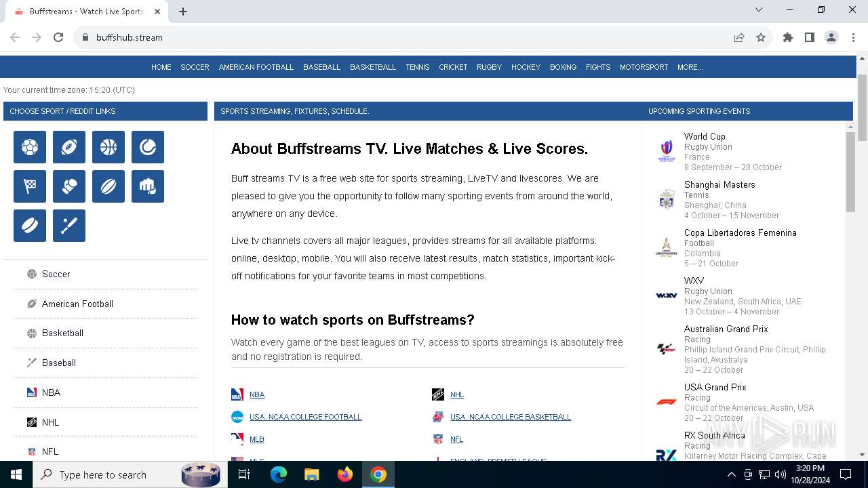The image size is (868, 488).
Task: Select the checkered flag motorsport icon
Action: coord(30,186)
